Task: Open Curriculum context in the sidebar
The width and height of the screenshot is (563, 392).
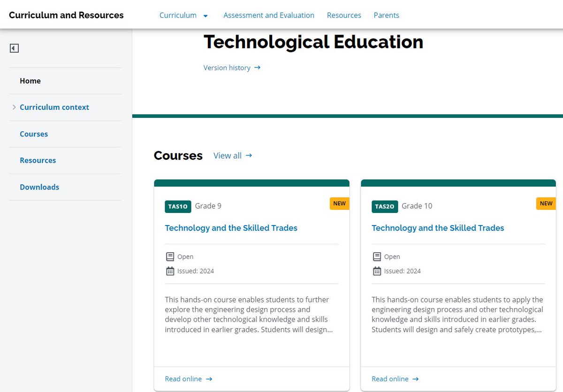Action: coord(54,107)
